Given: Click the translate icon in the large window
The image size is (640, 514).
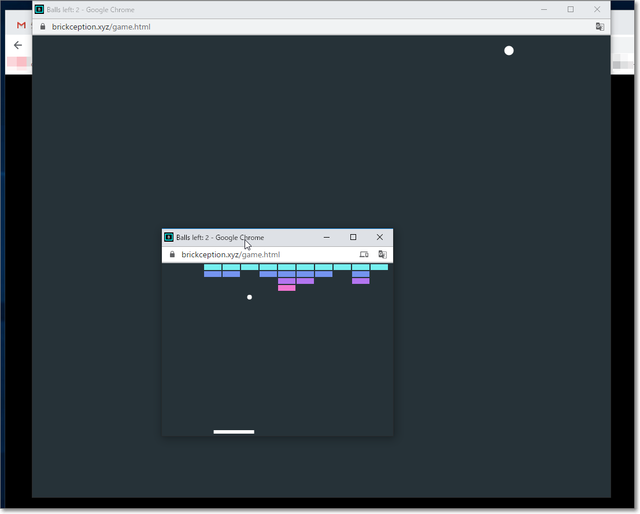Looking at the screenshot, I should coord(599,27).
